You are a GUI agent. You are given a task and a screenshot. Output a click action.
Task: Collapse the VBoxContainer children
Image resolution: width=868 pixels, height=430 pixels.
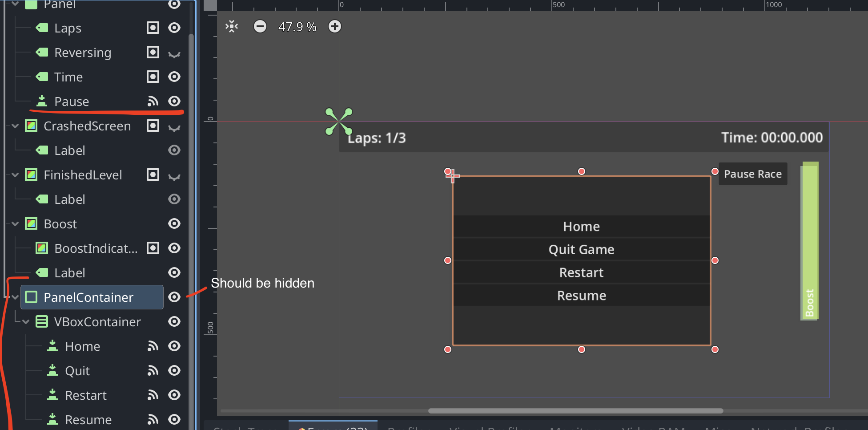pos(26,322)
